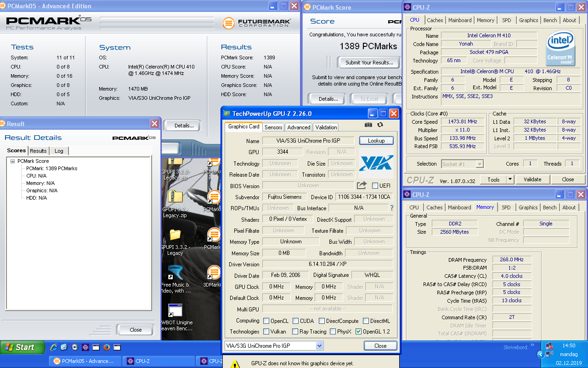Click the 14:50 system clock
588x368 pixels.
(569, 345)
